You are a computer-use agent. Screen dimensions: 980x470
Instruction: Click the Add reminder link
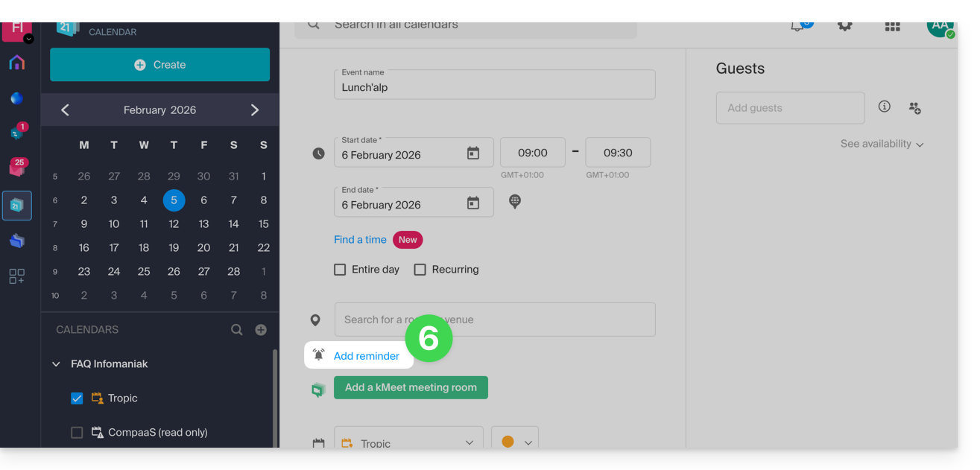point(367,356)
